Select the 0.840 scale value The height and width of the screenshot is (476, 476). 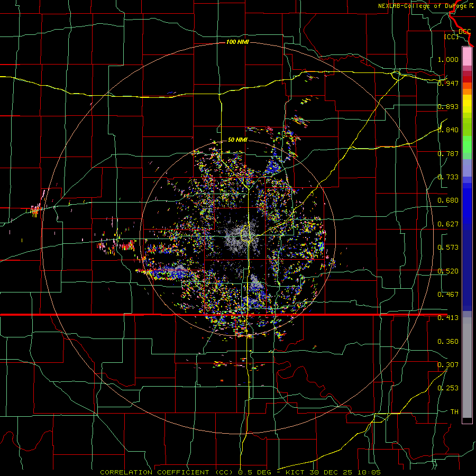point(448,130)
